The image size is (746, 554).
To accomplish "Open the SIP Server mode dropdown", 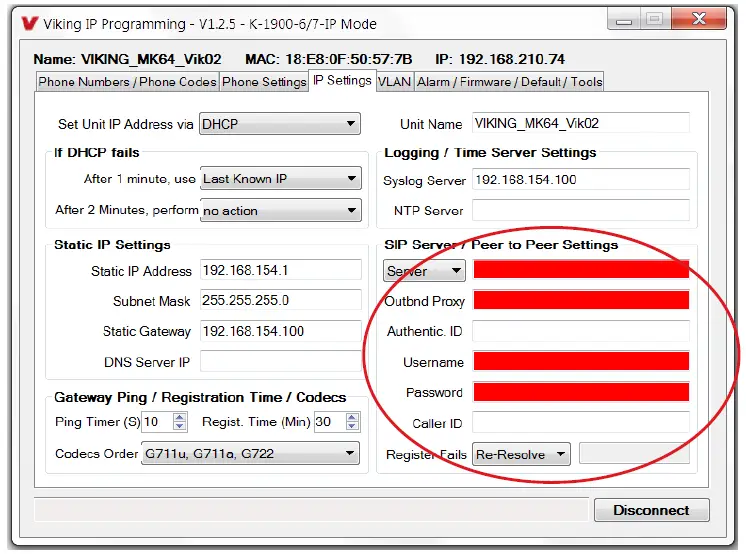I will tap(424, 271).
